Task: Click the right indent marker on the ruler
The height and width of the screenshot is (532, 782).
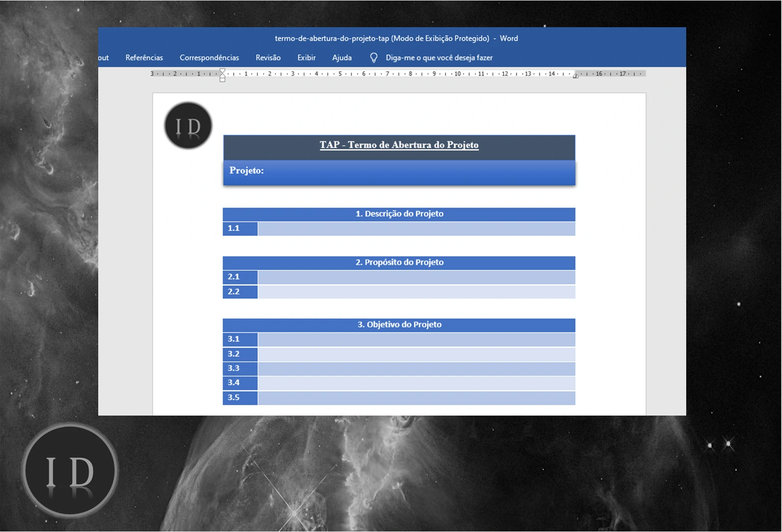Action: [x=575, y=76]
